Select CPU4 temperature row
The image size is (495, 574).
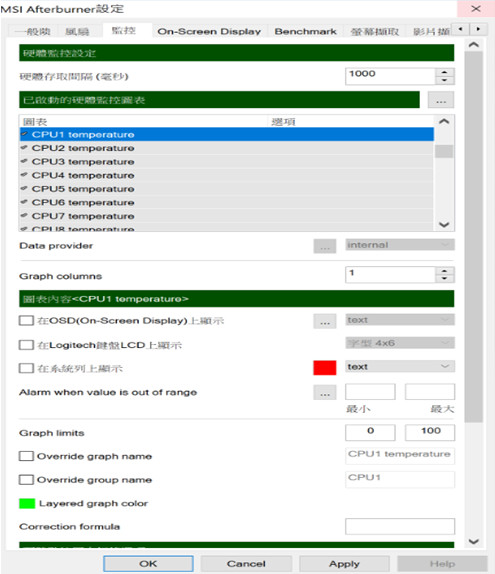click(227, 175)
